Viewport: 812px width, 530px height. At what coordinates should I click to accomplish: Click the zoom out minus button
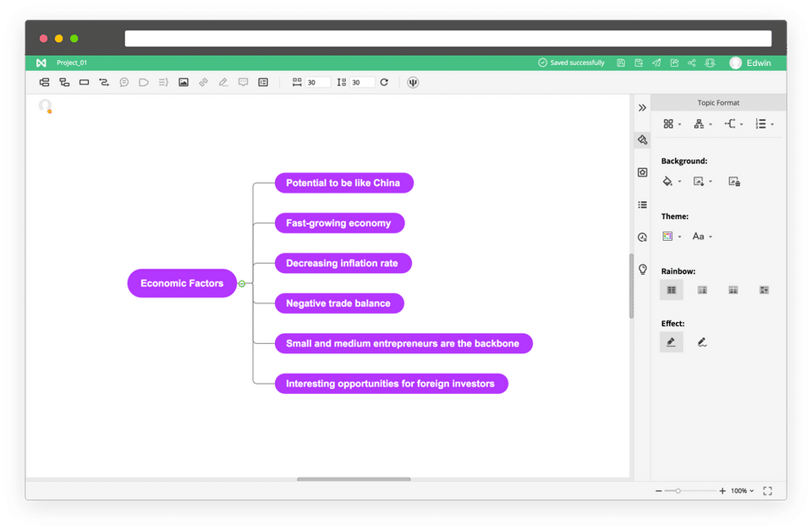pos(659,490)
